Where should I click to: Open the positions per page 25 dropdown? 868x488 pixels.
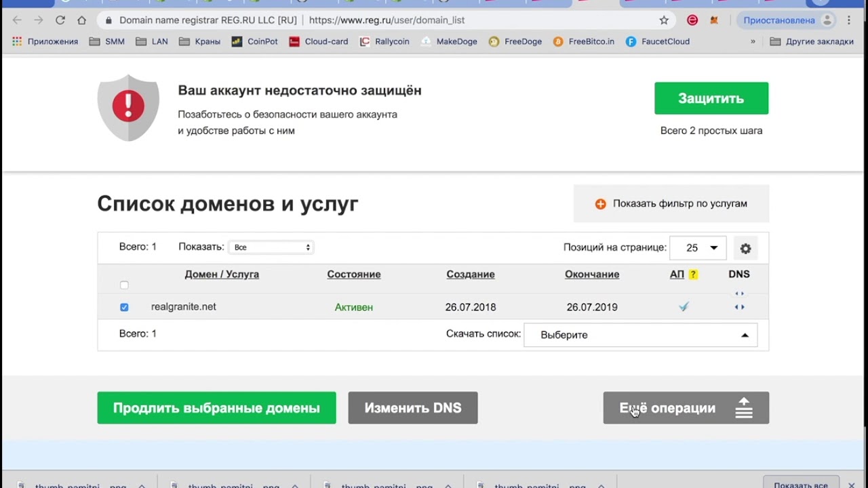[x=698, y=248]
